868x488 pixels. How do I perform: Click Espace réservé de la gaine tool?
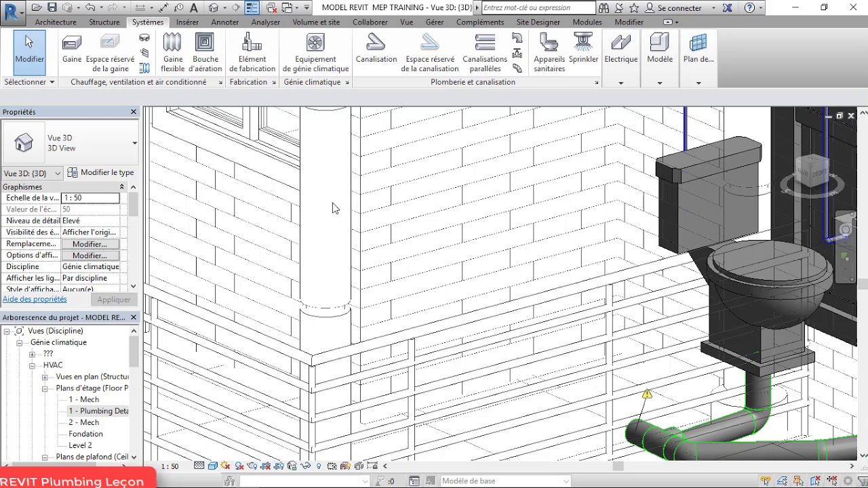(110, 53)
